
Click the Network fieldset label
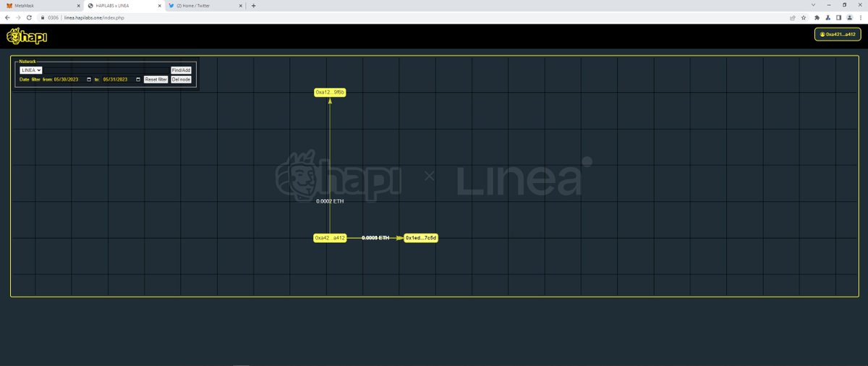(x=27, y=61)
